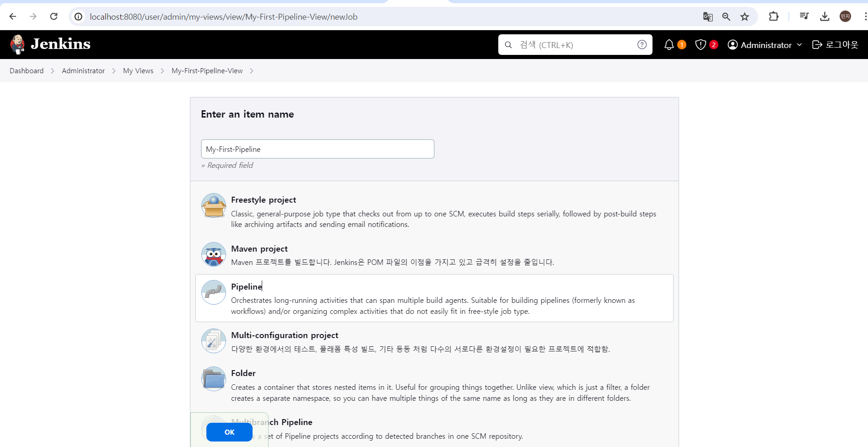Click the 로그아웃 logout link
The width and height of the screenshot is (868, 447).
[x=835, y=44]
